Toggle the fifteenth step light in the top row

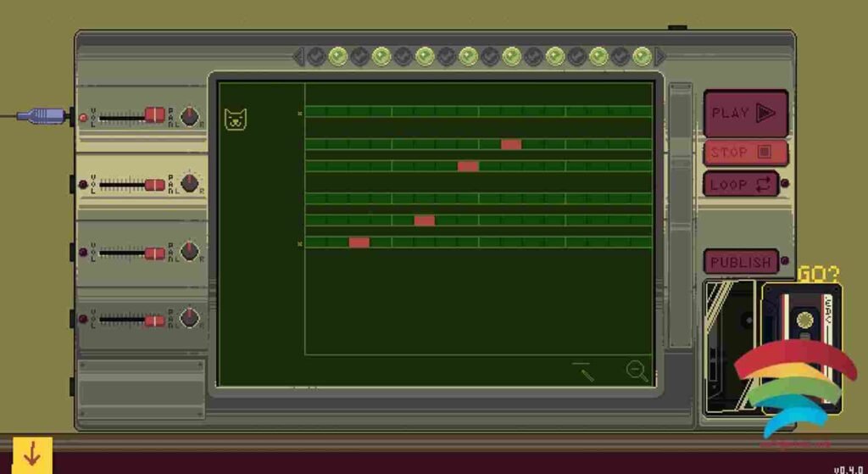pos(620,57)
